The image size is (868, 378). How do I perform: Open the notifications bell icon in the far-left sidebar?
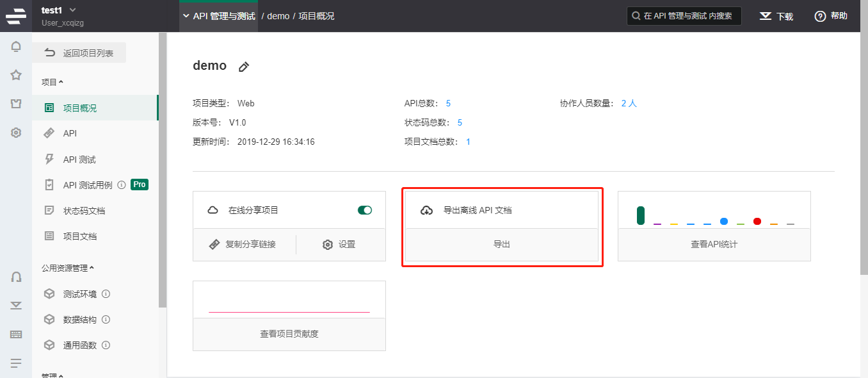15,46
